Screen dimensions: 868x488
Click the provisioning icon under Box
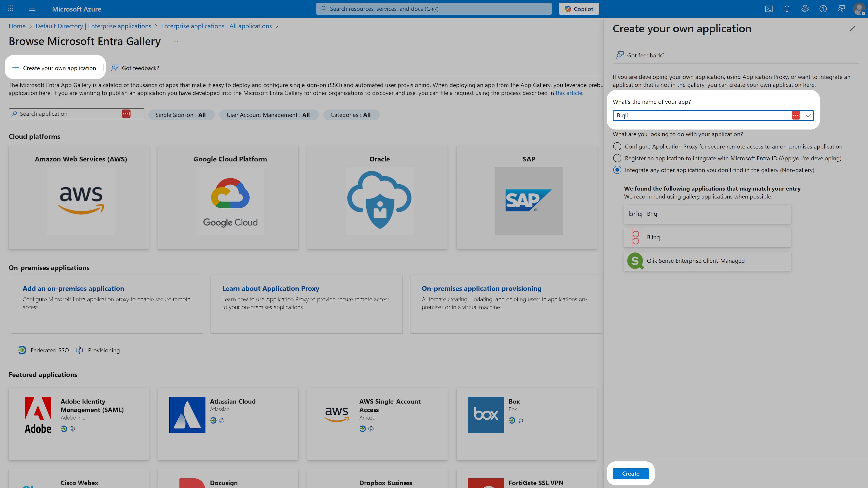point(520,420)
